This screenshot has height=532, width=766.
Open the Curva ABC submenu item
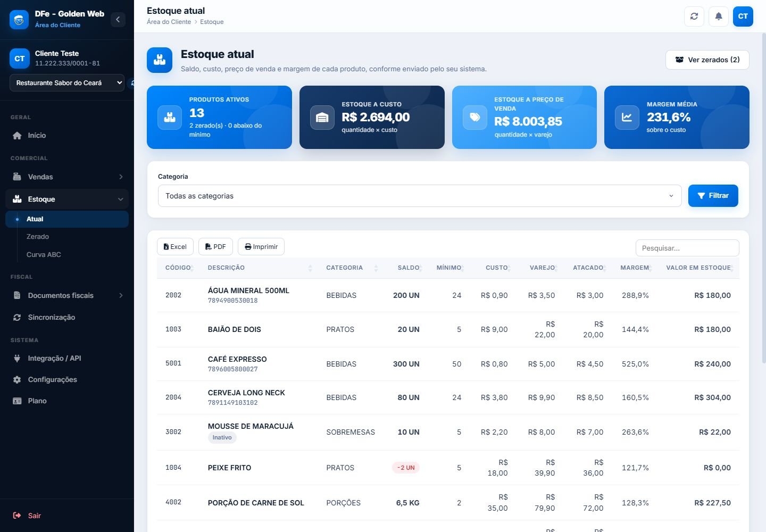tap(67, 255)
